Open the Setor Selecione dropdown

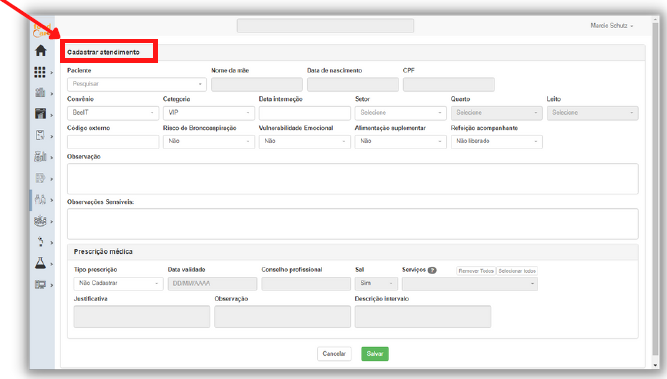point(400,113)
